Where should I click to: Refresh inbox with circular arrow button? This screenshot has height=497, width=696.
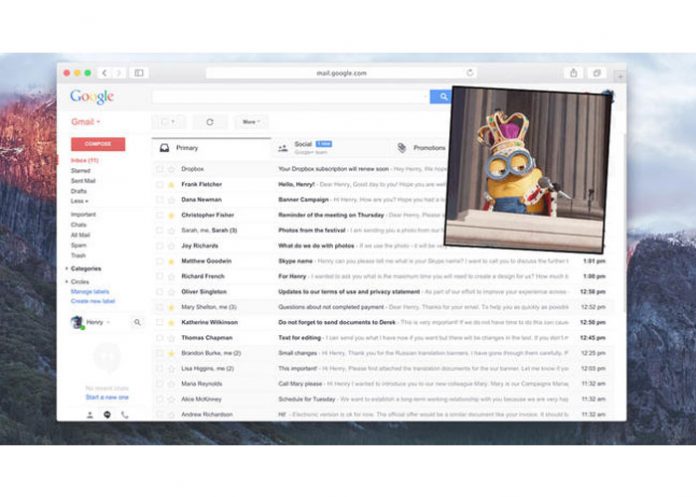pyautogui.click(x=210, y=122)
